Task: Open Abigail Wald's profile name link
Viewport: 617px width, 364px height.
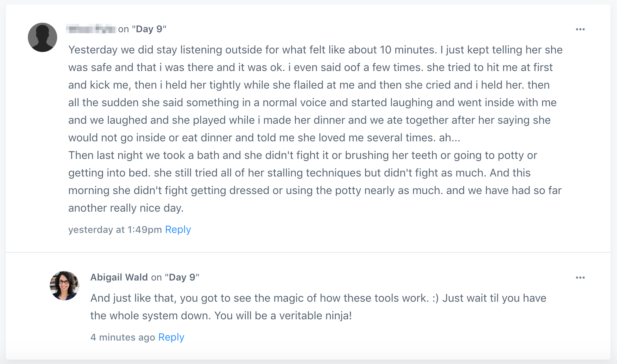Action: coord(119,277)
